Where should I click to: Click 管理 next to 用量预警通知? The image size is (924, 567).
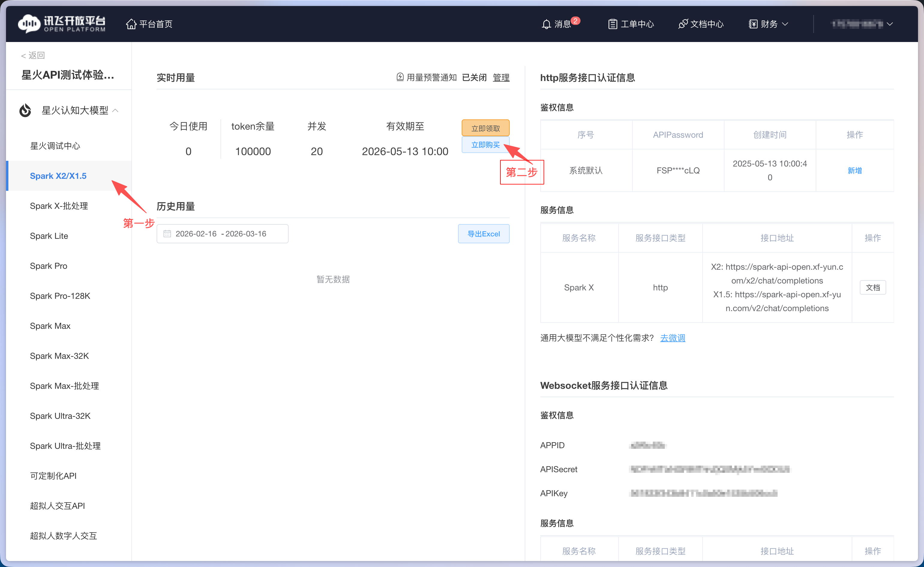pyautogui.click(x=501, y=77)
